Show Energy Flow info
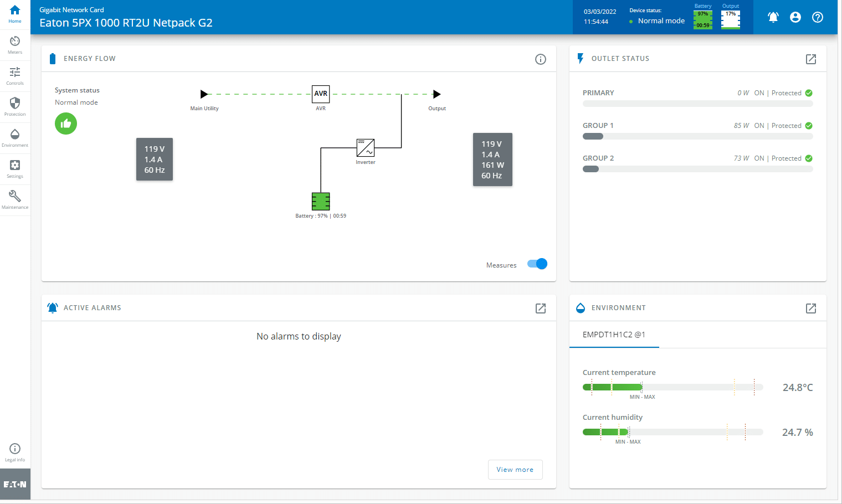 [x=541, y=59]
